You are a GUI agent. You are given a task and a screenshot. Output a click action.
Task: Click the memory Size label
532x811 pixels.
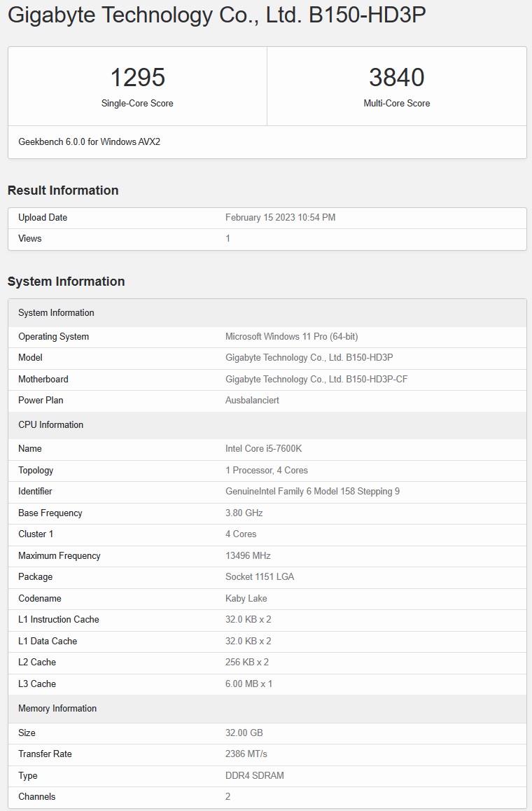(27, 733)
